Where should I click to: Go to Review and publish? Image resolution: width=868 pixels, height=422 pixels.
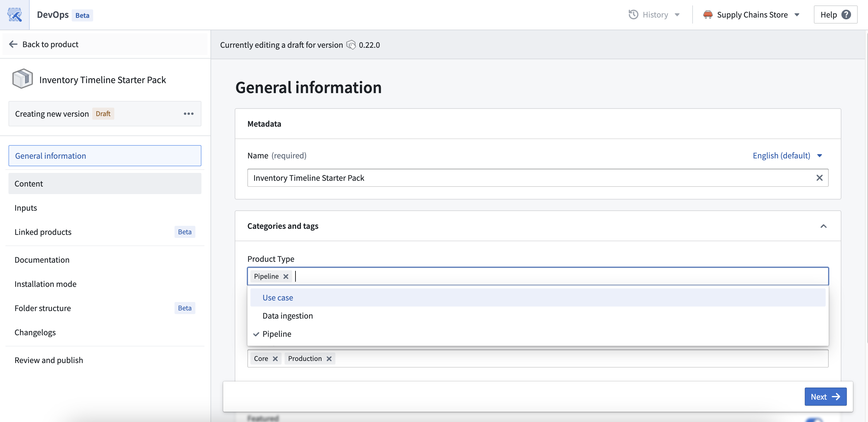coord(105,360)
